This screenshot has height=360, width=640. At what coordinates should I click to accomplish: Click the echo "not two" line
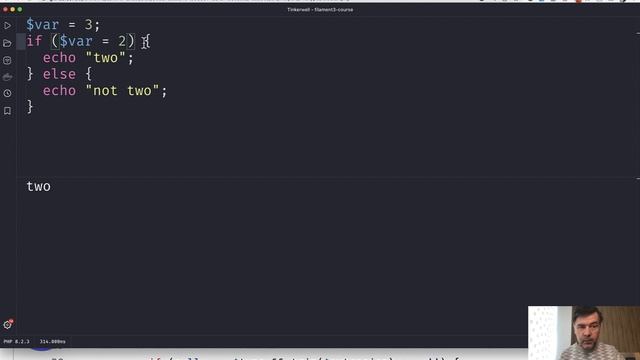point(105,91)
